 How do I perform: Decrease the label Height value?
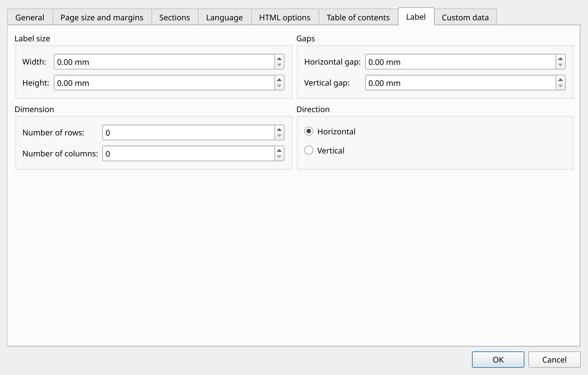coord(279,86)
